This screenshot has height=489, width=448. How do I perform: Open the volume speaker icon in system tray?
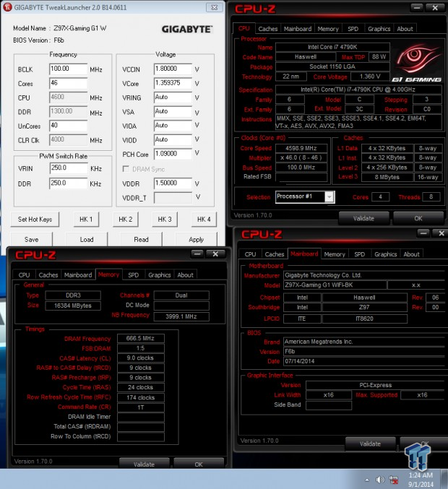[x=380, y=480]
